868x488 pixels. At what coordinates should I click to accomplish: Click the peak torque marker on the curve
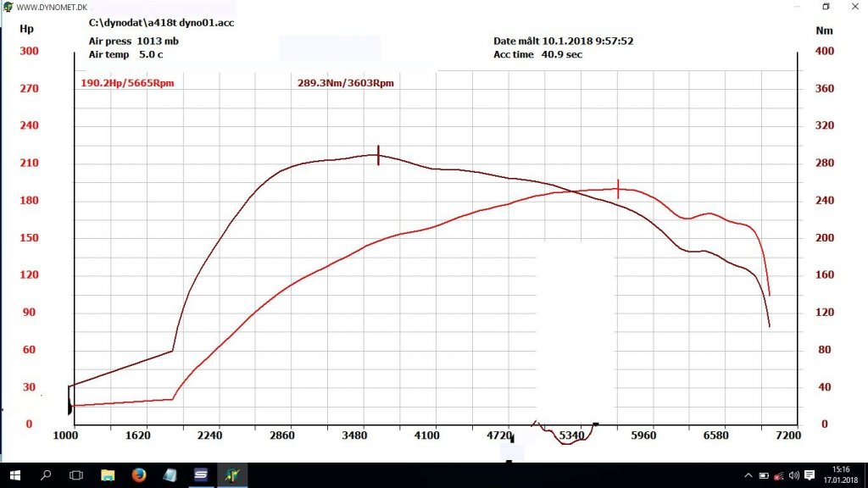379,155
